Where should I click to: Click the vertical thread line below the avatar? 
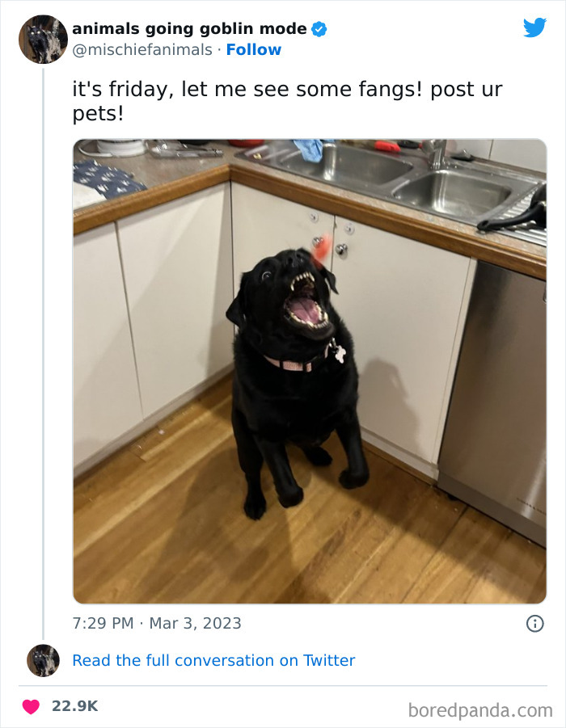pyautogui.click(x=43, y=354)
